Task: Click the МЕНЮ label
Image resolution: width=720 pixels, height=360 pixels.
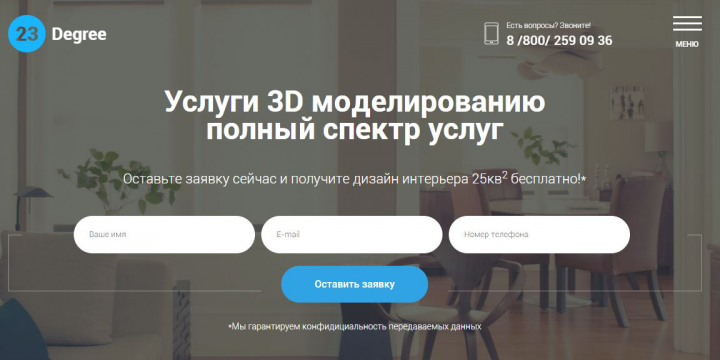Action: 687,45
